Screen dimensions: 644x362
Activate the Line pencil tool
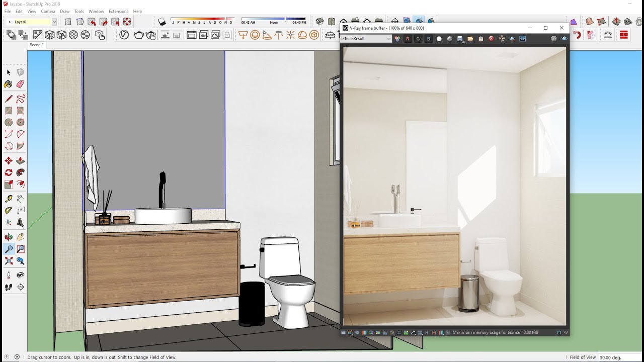9,99
